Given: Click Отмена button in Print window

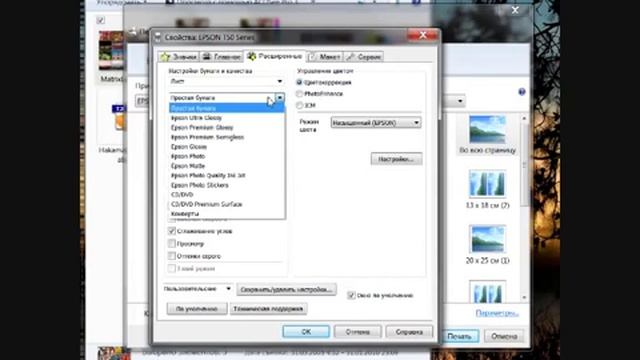Looking at the screenshot, I should click(x=504, y=336).
